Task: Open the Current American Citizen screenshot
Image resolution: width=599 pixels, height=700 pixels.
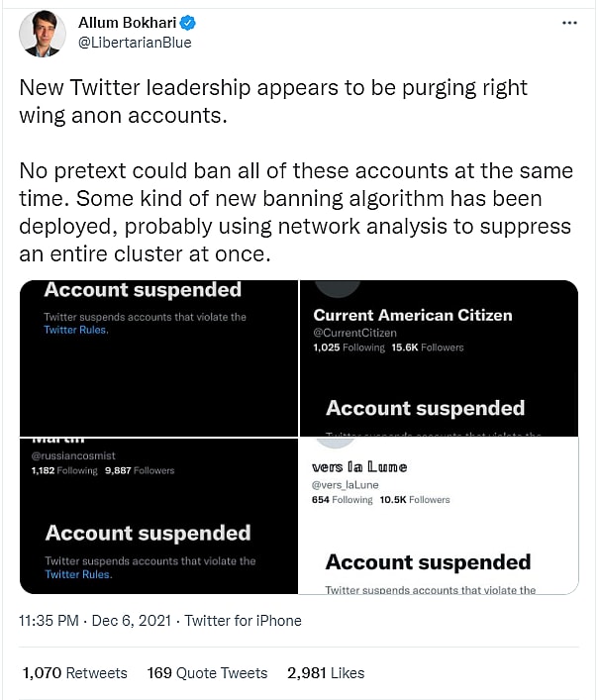Action: (x=439, y=358)
